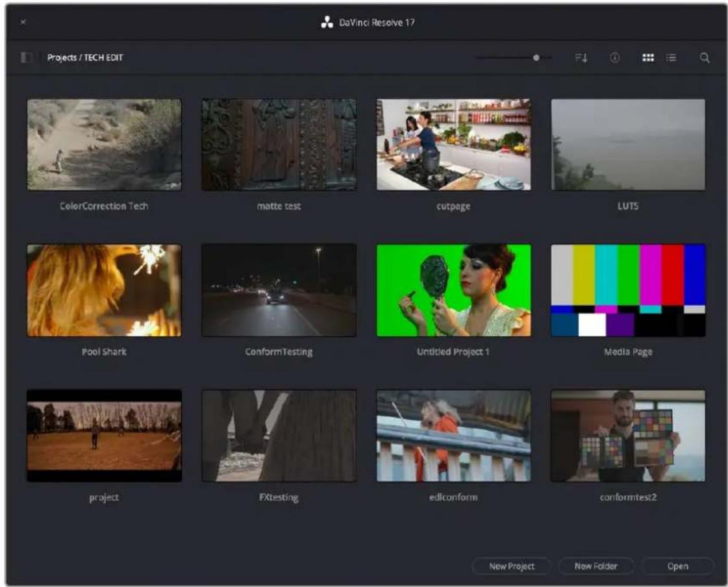Screen dimensions: 728x587
Task: Select the ColorCorrection Tech project thumbnail
Action: coord(104,144)
